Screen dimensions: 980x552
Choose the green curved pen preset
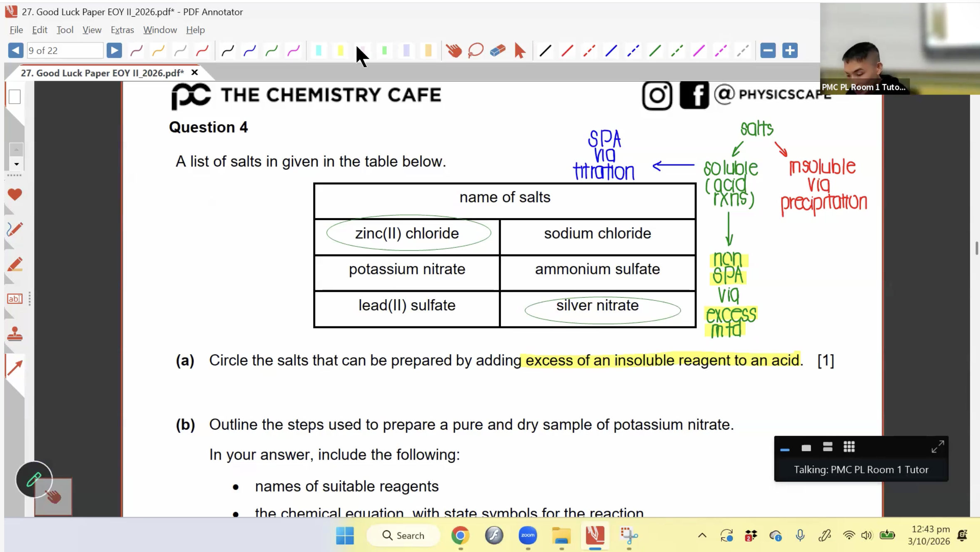tap(271, 51)
